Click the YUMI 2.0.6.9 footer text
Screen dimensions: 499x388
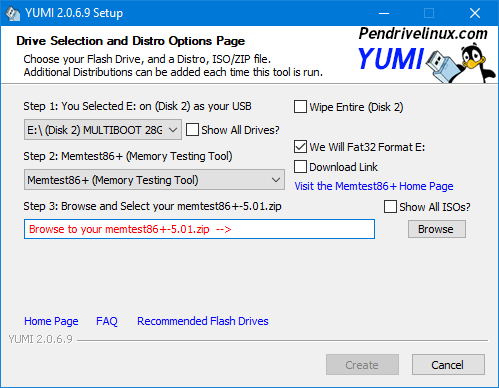(40, 339)
